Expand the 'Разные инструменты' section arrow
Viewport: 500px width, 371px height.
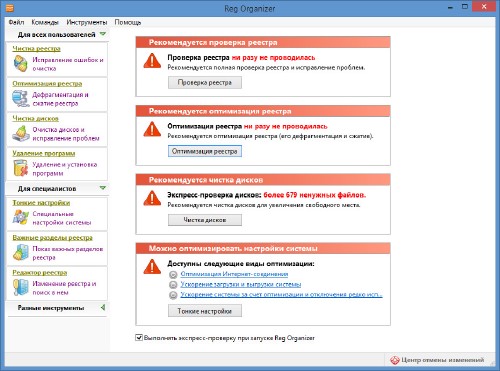point(103,307)
